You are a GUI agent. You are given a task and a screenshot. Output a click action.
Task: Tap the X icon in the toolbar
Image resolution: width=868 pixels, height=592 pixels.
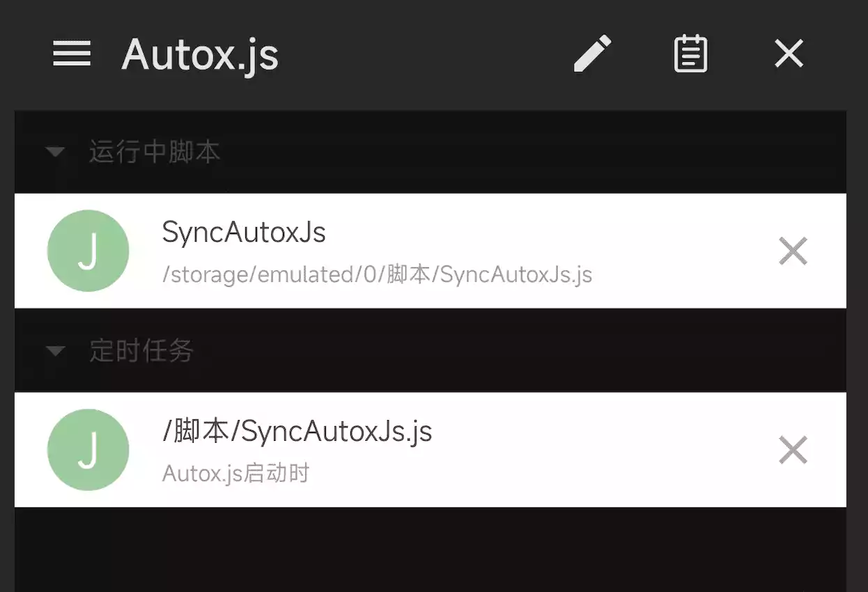click(x=788, y=54)
